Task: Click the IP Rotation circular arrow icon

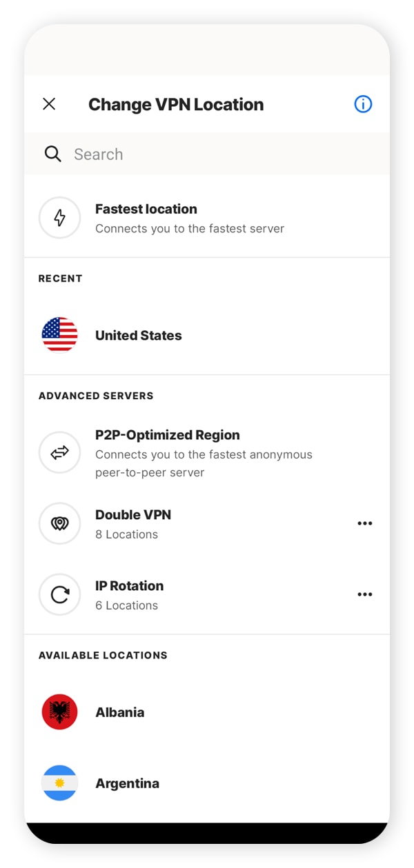Action: tap(60, 594)
